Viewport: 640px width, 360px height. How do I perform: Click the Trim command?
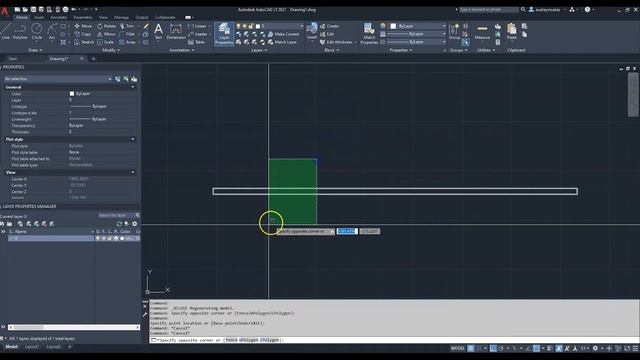pyautogui.click(x=127, y=26)
